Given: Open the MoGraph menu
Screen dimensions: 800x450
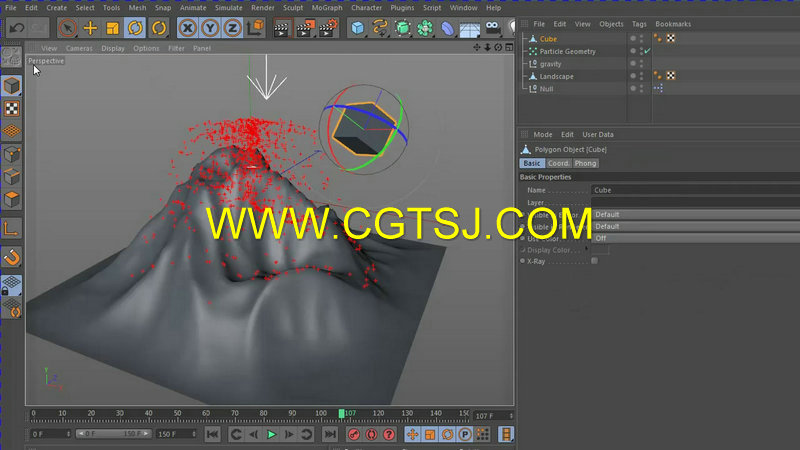Looking at the screenshot, I should (327, 8).
